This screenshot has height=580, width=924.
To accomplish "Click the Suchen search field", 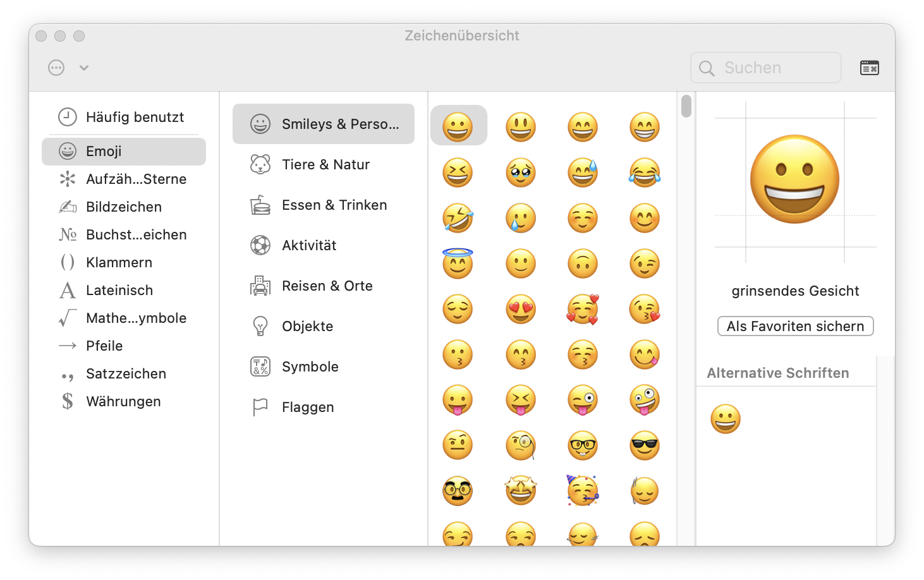I will [766, 68].
